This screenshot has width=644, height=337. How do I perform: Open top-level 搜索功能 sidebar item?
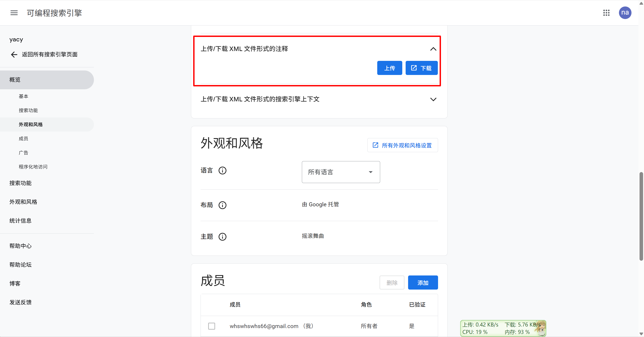pyautogui.click(x=21, y=183)
